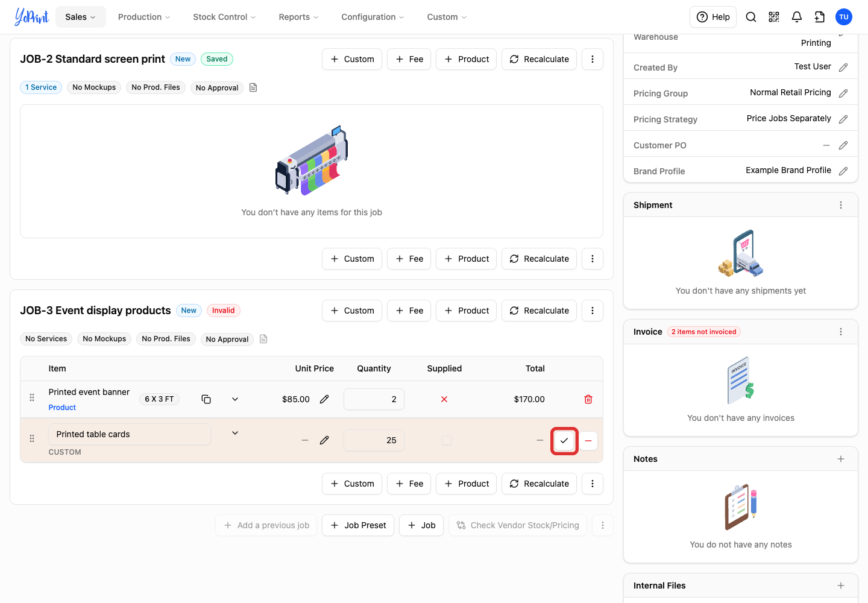Add a note with the plus icon
Viewport: 868px width, 603px height.
841,459
